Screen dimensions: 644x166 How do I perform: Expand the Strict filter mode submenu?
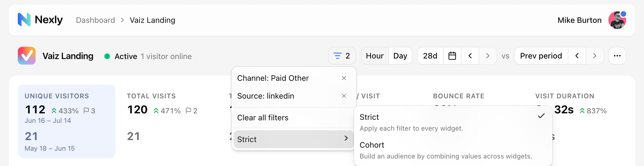coord(294,139)
